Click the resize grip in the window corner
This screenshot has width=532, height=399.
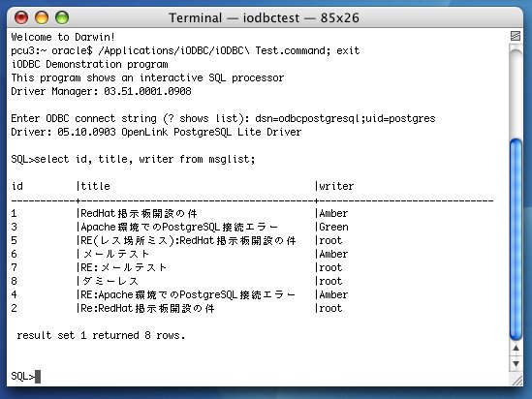[x=516, y=381]
